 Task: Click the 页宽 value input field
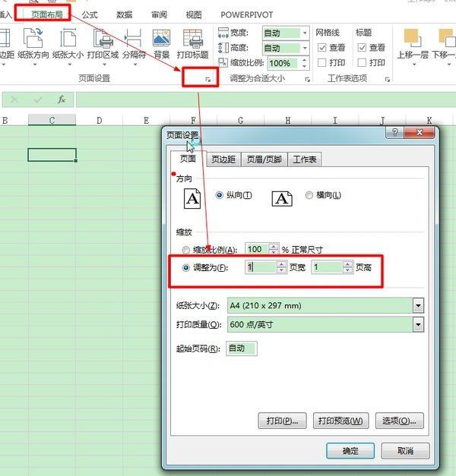[261, 267]
